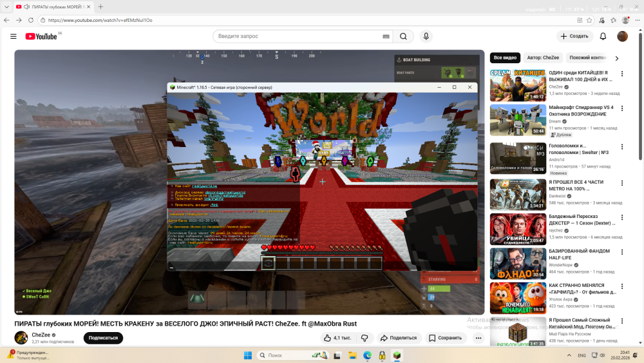Screen dimensions: 644x363
Task: Open CheZee channel avatar below the video
Action: click(21, 337)
